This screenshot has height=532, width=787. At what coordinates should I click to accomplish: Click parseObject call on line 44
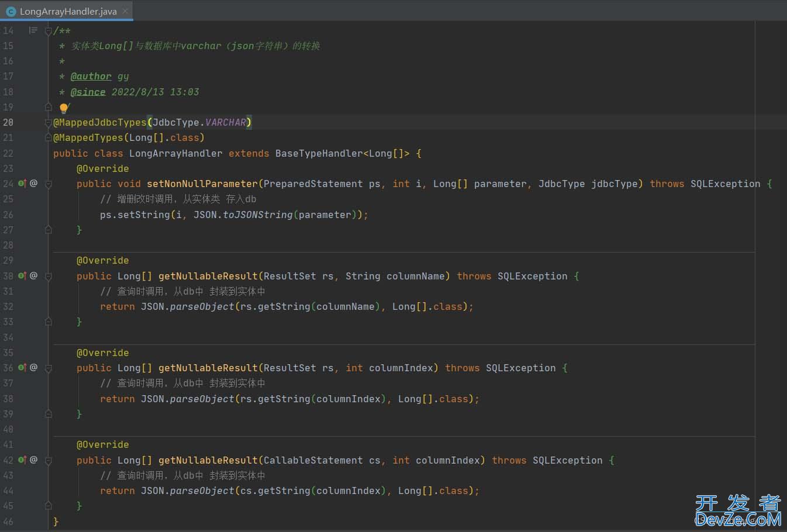tap(202, 490)
